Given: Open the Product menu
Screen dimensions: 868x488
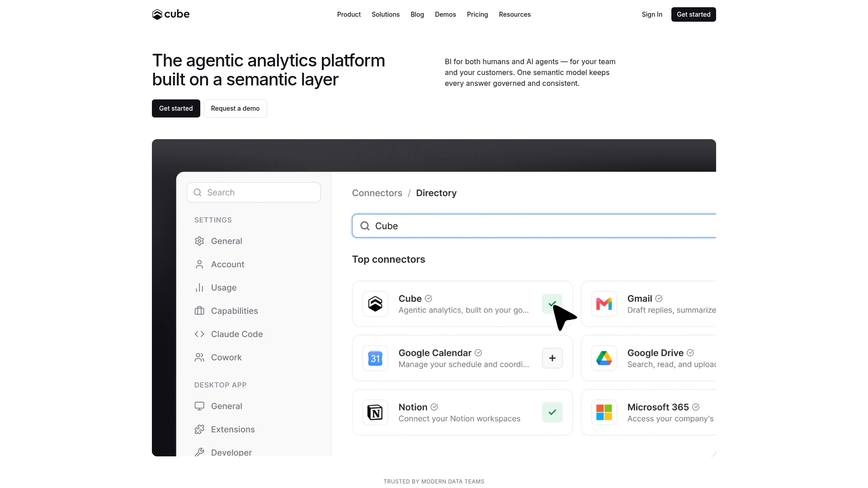Looking at the screenshot, I should (x=349, y=14).
